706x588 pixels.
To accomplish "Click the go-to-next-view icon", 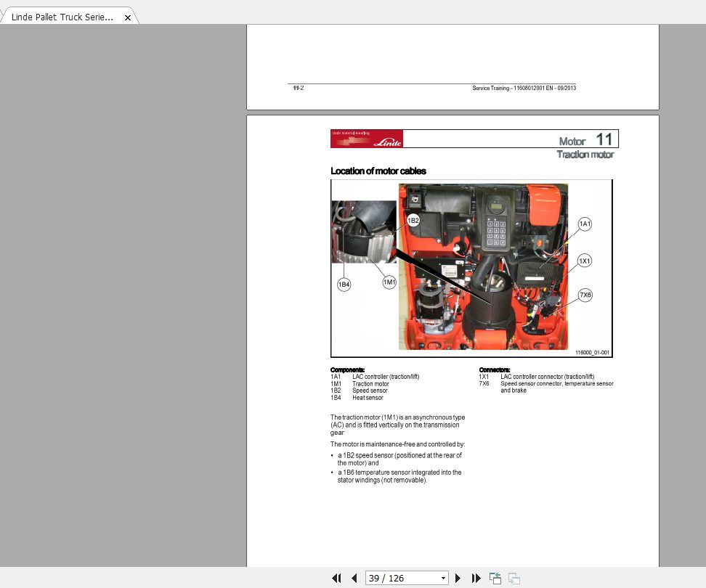I will coord(514,578).
